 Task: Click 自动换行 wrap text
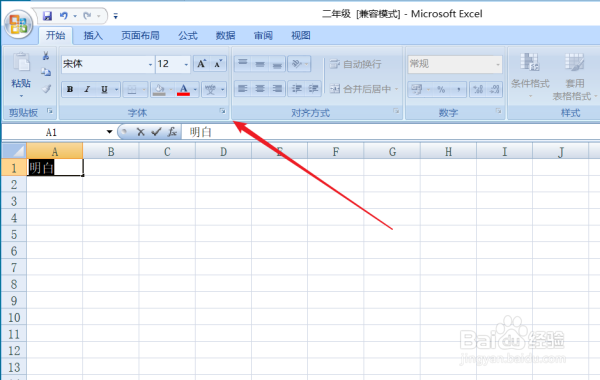pyautogui.click(x=355, y=64)
